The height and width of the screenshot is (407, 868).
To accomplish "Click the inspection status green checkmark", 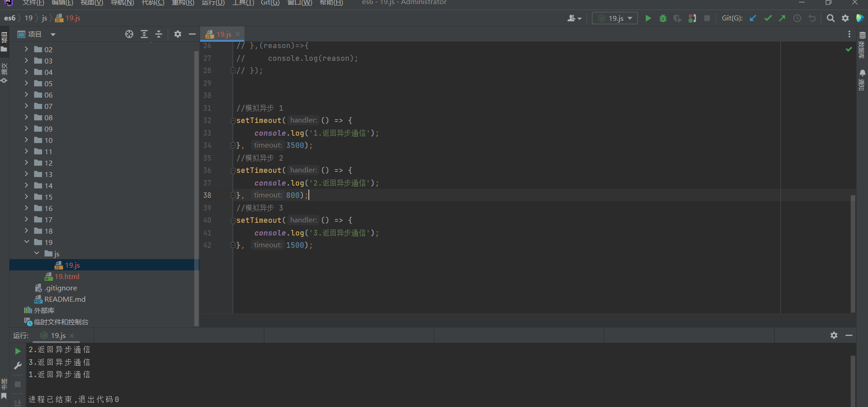I will click(849, 49).
